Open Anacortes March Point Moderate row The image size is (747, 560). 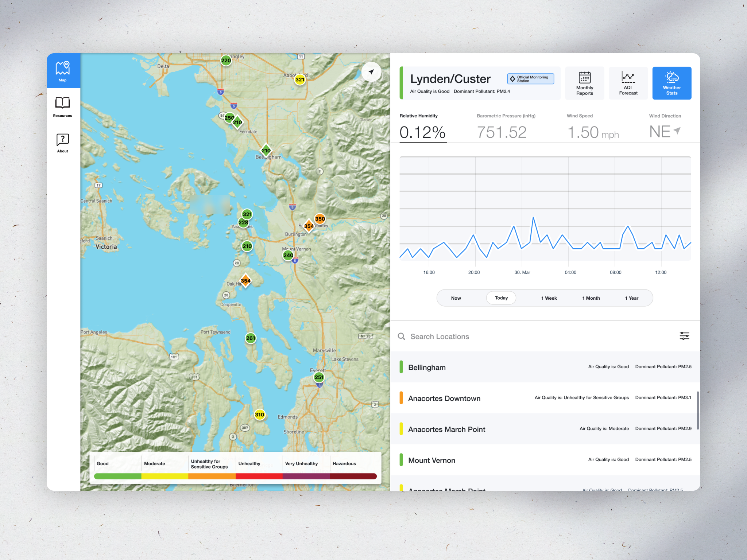pos(545,429)
